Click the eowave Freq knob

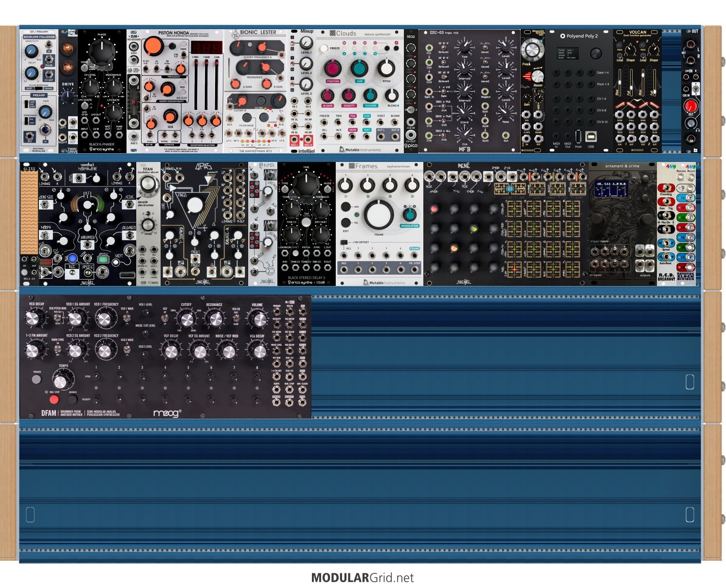[x=532, y=49]
